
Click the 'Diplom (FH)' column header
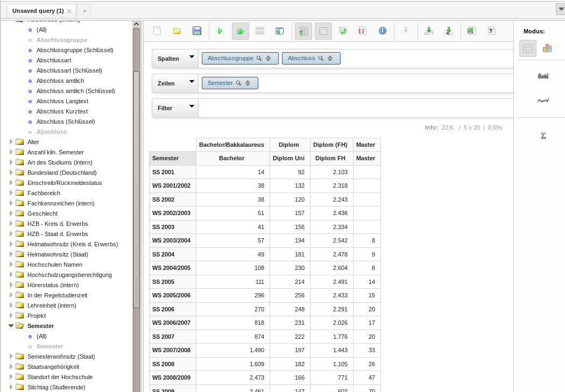(x=330, y=145)
